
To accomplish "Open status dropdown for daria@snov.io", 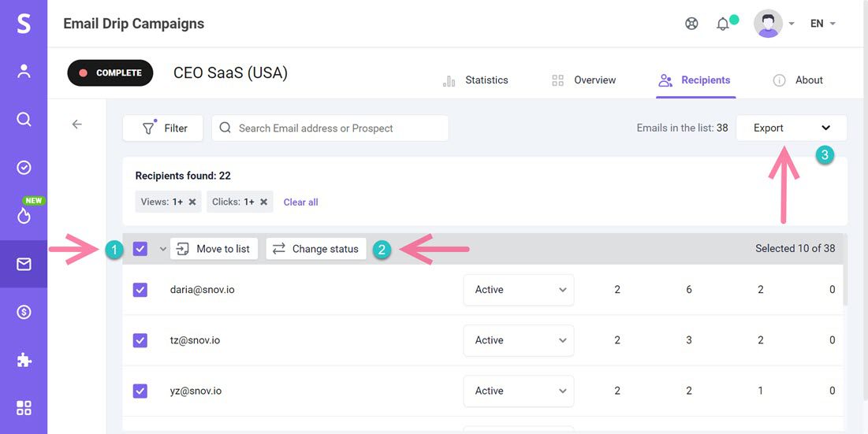I will click(x=519, y=290).
